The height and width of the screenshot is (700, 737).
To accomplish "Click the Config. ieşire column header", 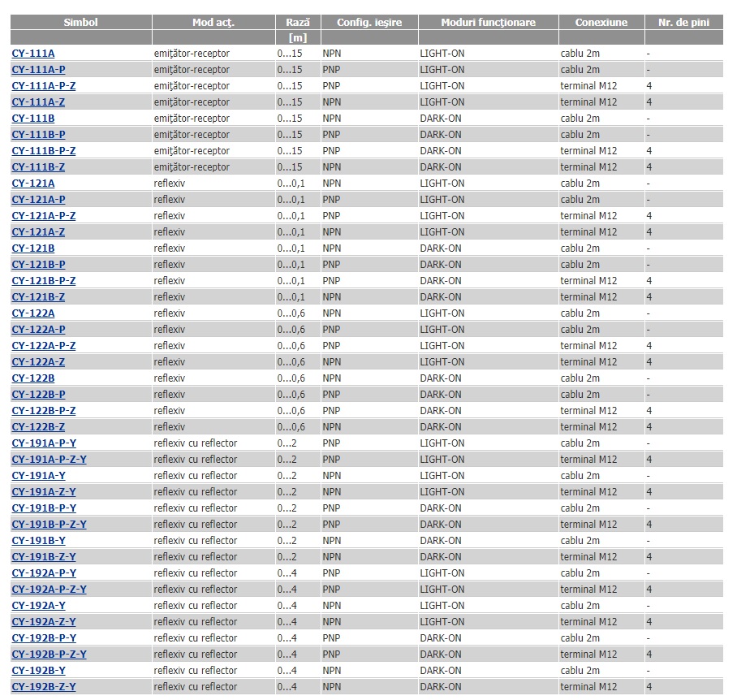I will click(x=369, y=22).
